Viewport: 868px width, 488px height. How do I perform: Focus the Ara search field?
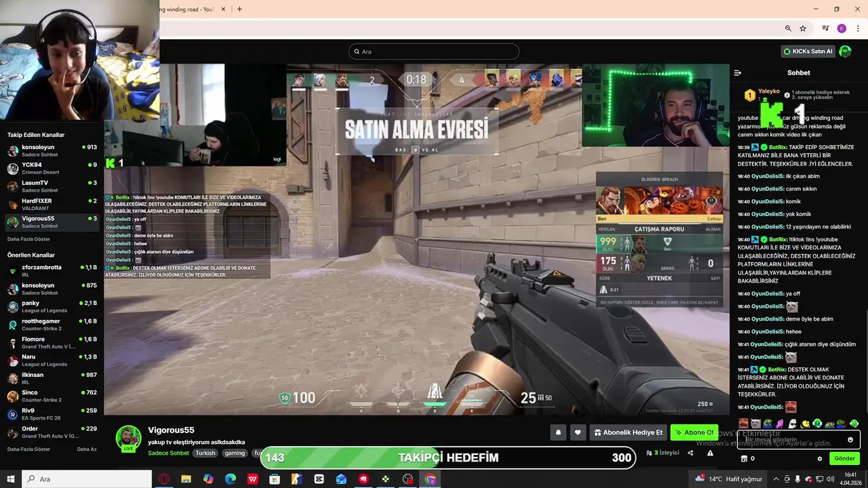[434, 52]
